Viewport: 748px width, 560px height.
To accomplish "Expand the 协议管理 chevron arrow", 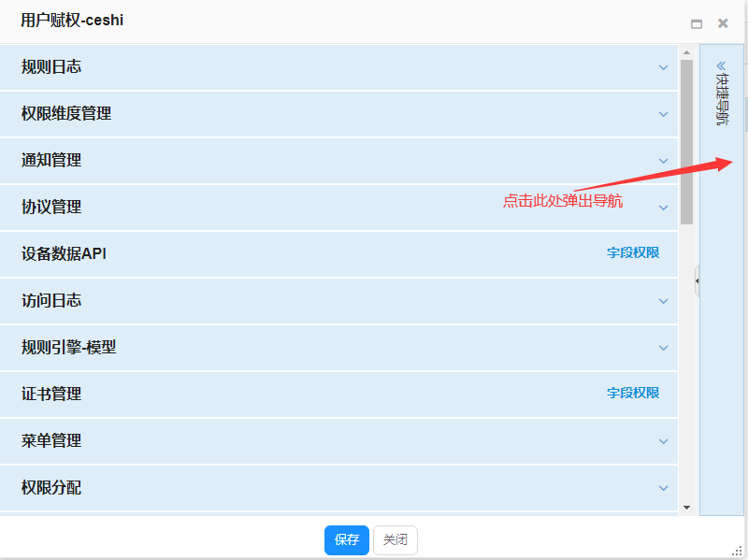I will click(663, 208).
